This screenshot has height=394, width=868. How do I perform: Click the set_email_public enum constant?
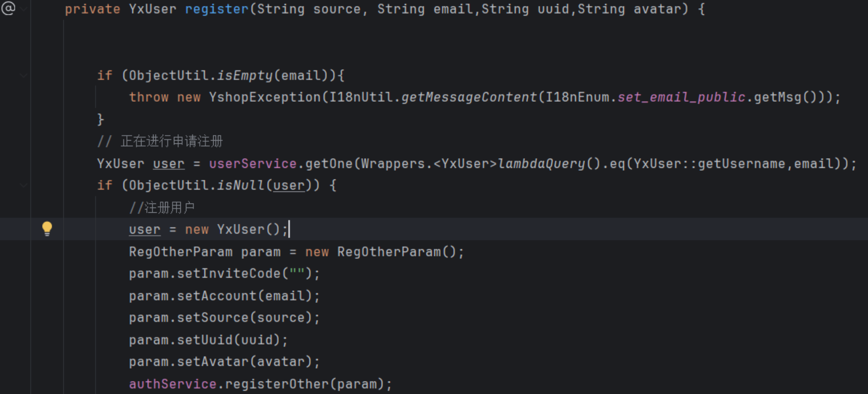[x=682, y=97]
